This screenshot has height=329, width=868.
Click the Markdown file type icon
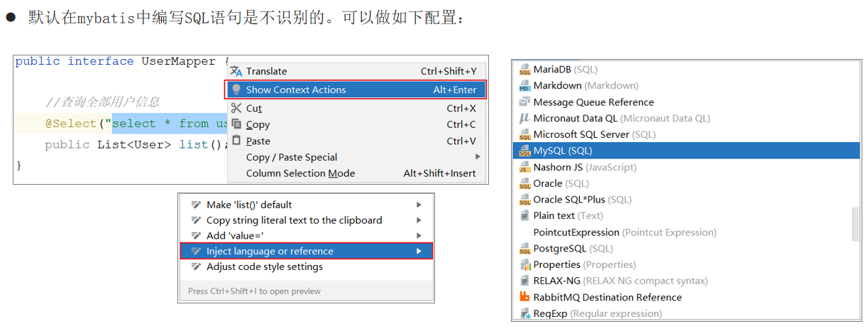tap(524, 85)
